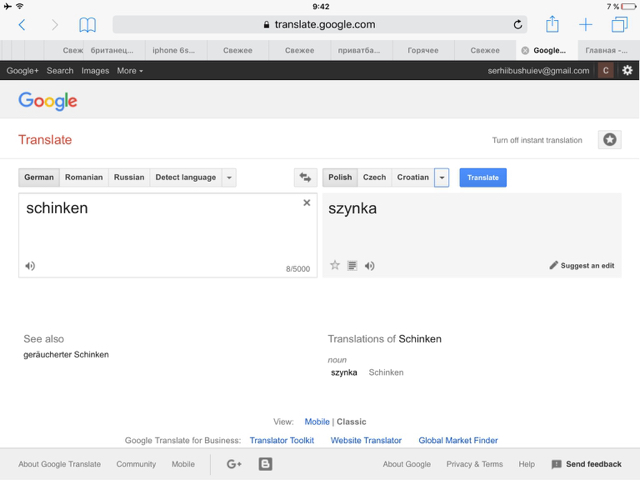Viewport: 640px width, 480px height.
Task: Choose Detect language option
Action: (186, 178)
